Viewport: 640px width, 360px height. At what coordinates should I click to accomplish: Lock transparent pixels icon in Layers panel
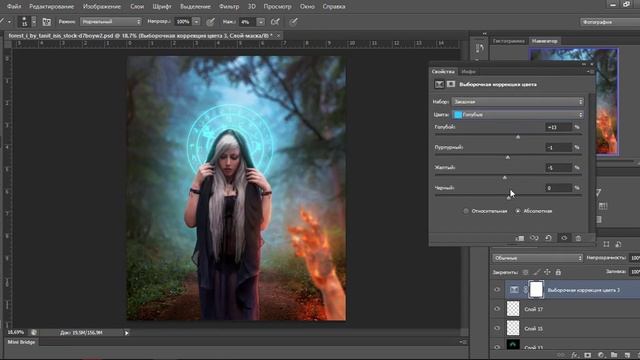tap(525, 272)
